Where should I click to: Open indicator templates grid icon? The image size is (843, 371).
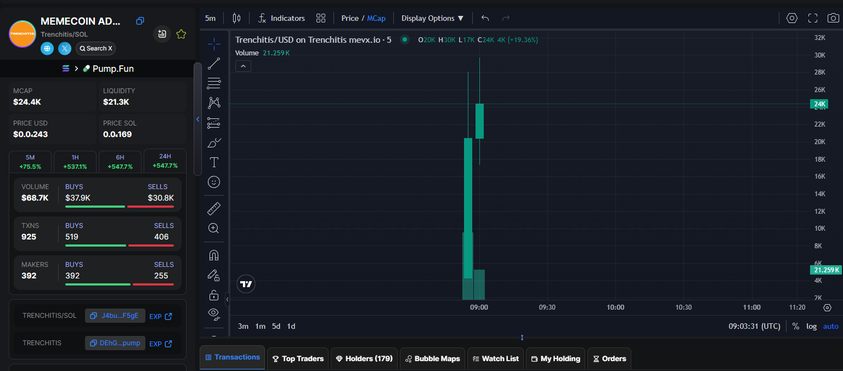pos(321,18)
